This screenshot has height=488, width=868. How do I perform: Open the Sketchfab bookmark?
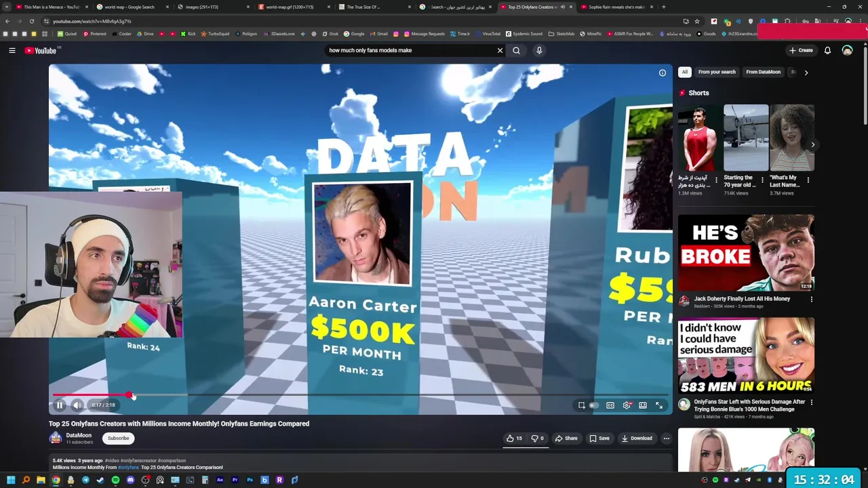pos(560,33)
